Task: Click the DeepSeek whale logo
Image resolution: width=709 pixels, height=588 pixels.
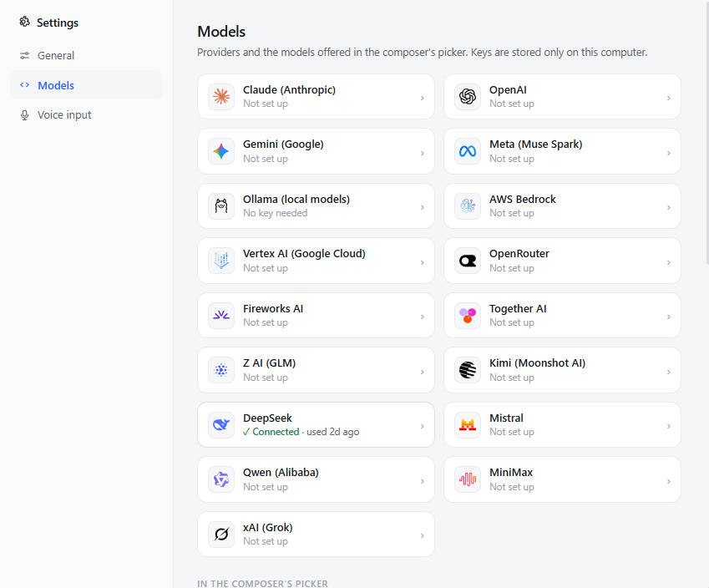Action: (x=221, y=425)
